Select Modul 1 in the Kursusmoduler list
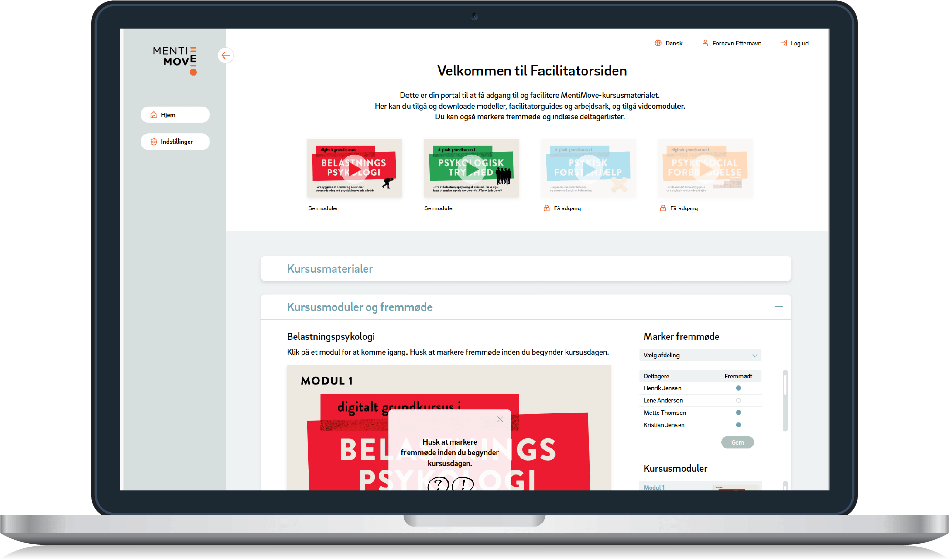 click(701, 487)
